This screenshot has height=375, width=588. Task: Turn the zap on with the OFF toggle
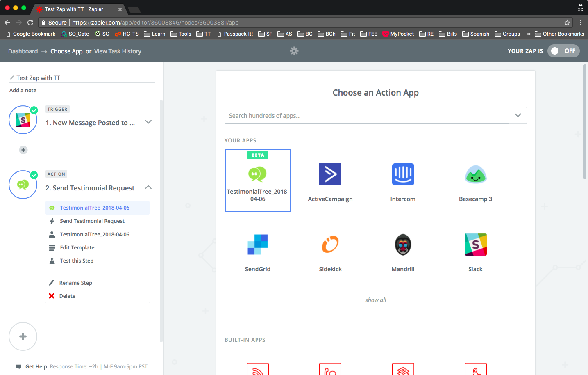coord(563,51)
